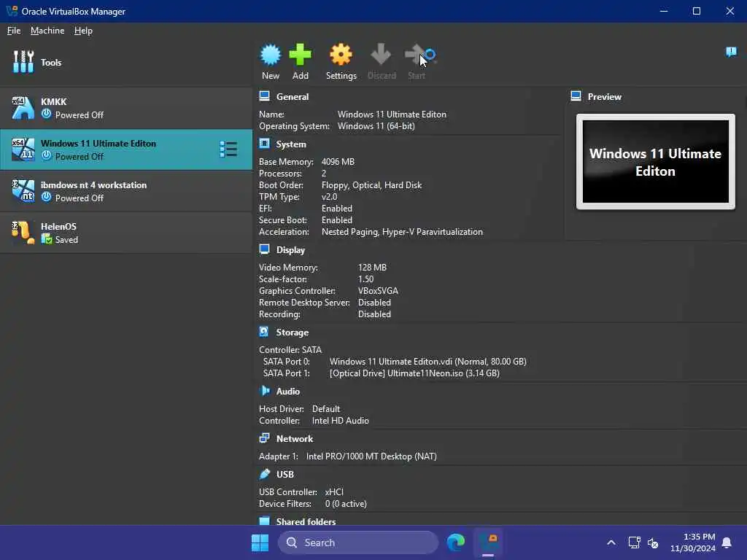Viewport: 747px width, 560px height.
Task: Click the VM preview thumbnail
Action: (x=656, y=161)
